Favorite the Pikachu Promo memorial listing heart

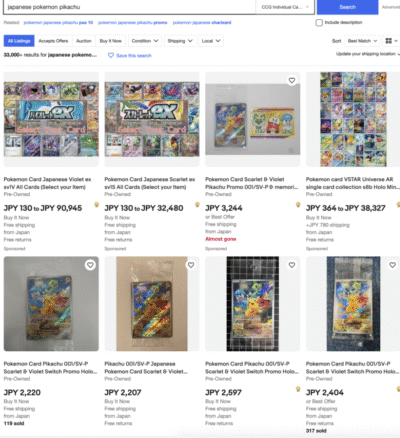click(x=292, y=80)
